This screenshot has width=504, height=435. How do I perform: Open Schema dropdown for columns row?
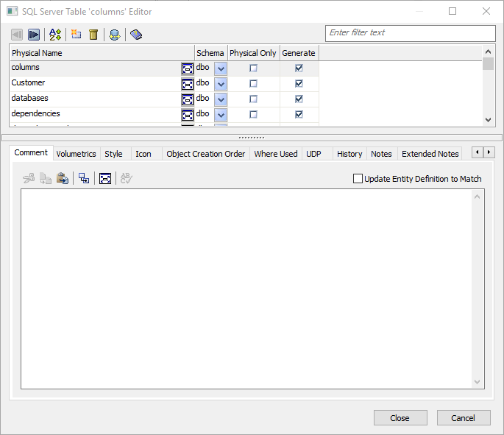(x=221, y=68)
